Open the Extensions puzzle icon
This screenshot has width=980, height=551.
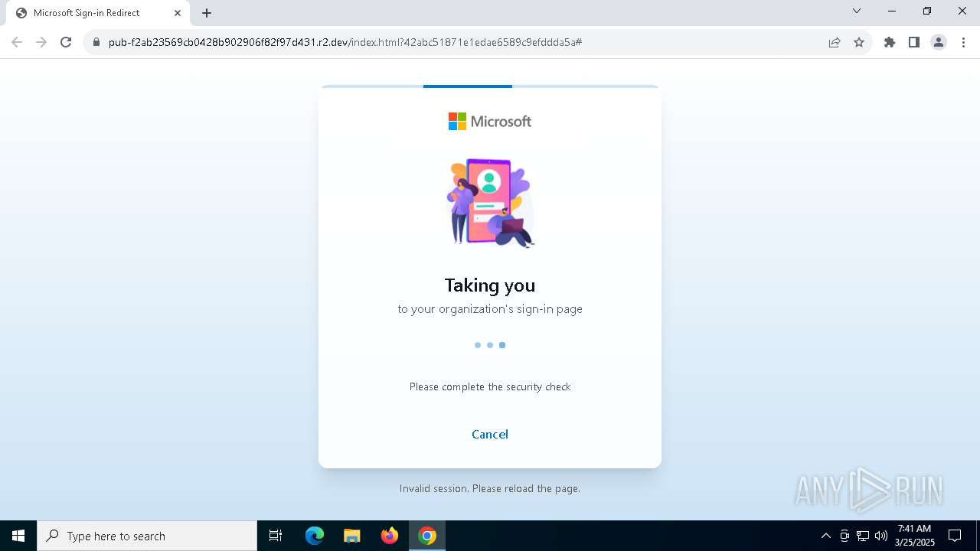(x=890, y=42)
